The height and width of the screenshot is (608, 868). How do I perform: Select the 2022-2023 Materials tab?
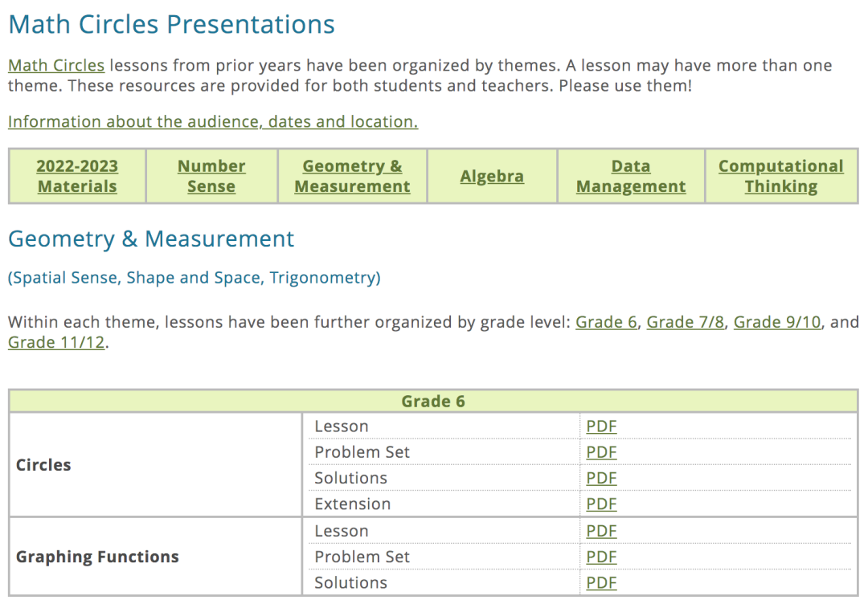pos(77,176)
